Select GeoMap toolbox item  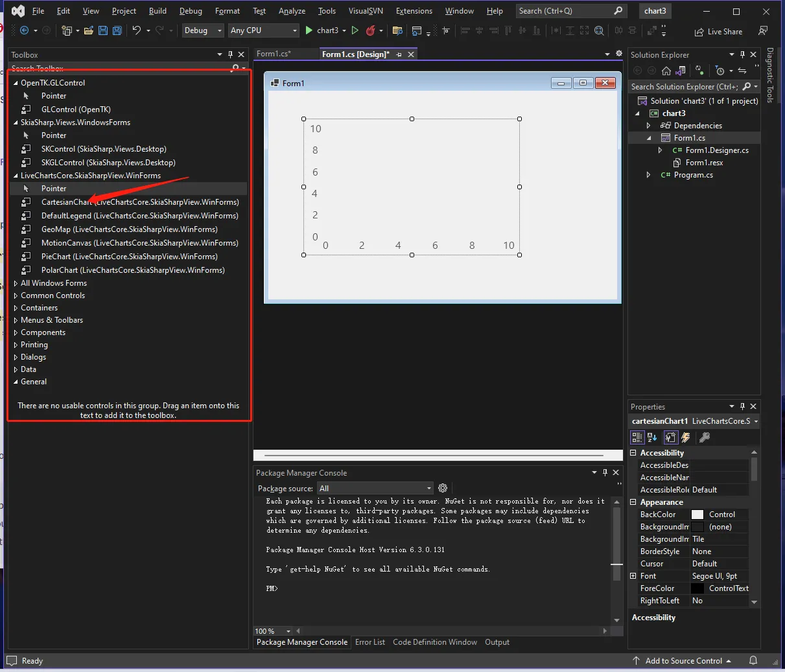[x=128, y=229]
